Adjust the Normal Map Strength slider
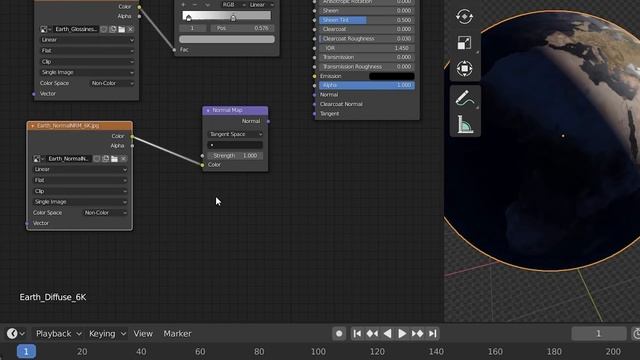 click(x=235, y=156)
